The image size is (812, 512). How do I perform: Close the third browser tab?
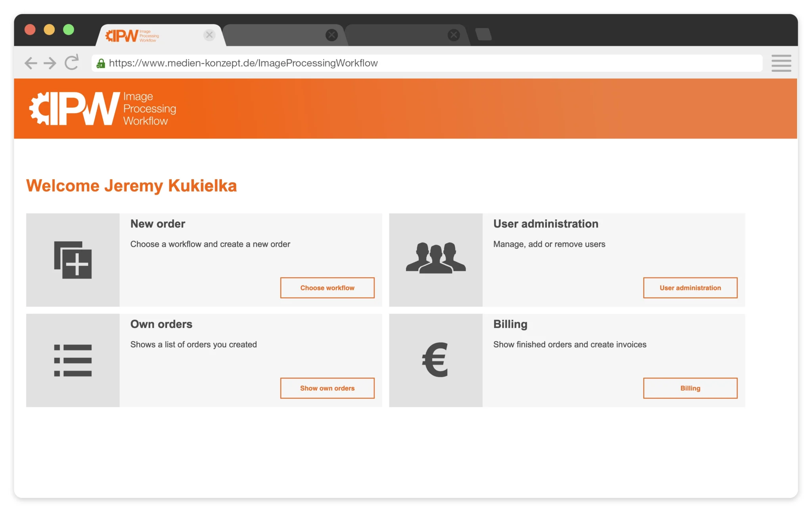coord(454,35)
